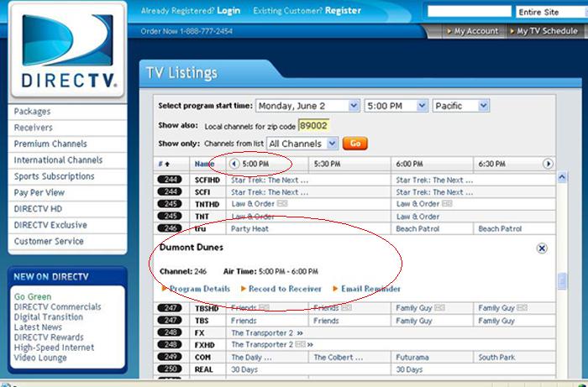588x387 pixels.
Task: Select 6:00 PM Family Guy on TBS
Action: (x=414, y=321)
